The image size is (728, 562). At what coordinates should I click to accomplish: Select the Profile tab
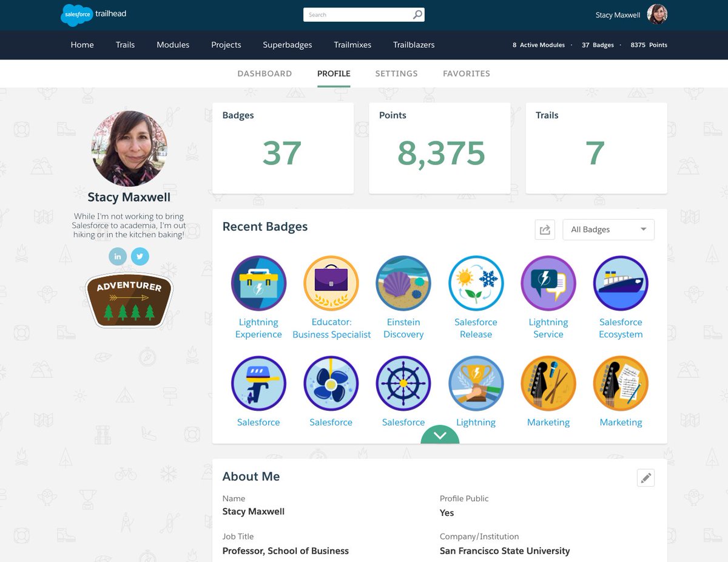point(334,73)
